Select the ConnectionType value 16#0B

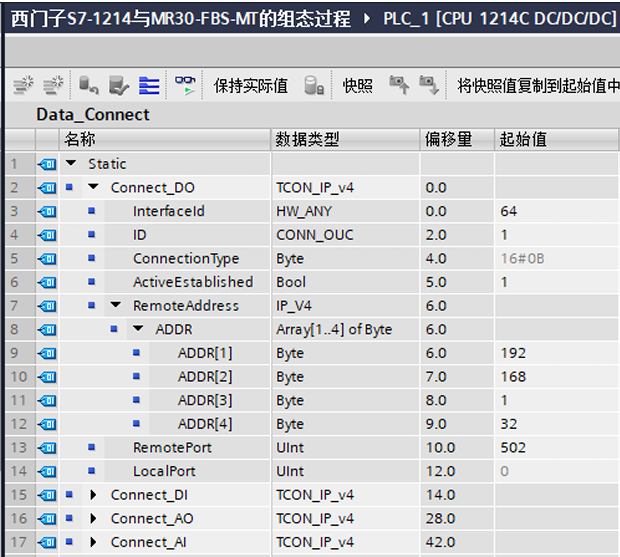click(557, 259)
